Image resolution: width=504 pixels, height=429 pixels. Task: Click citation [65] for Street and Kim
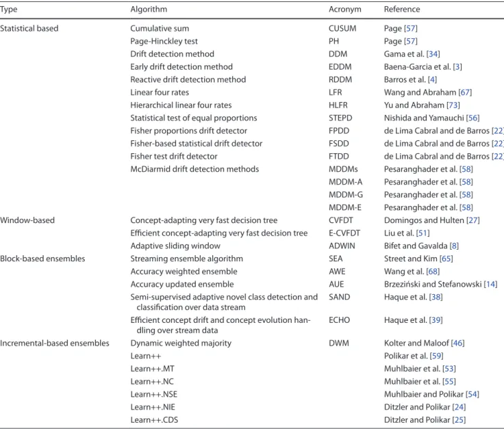pos(446,259)
